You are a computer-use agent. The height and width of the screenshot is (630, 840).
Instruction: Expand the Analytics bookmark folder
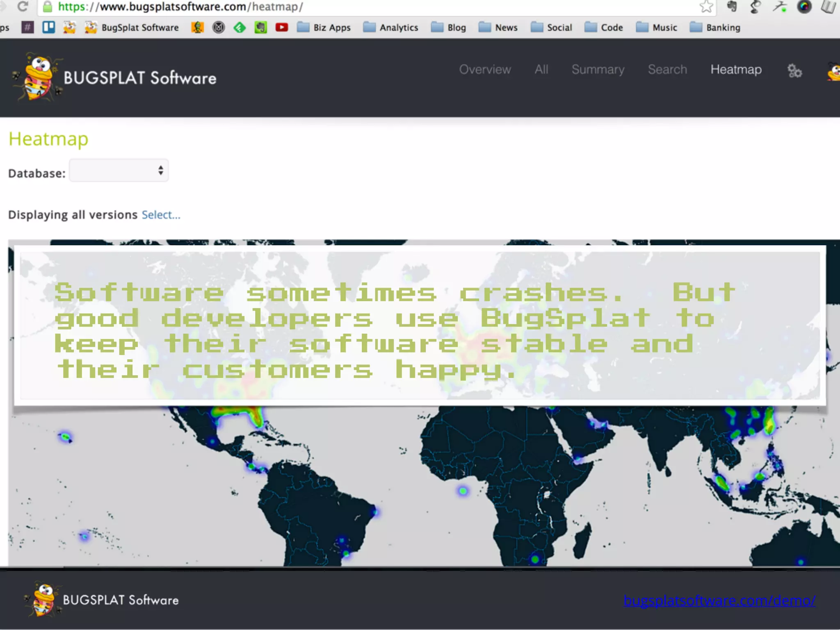[x=390, y=27]
